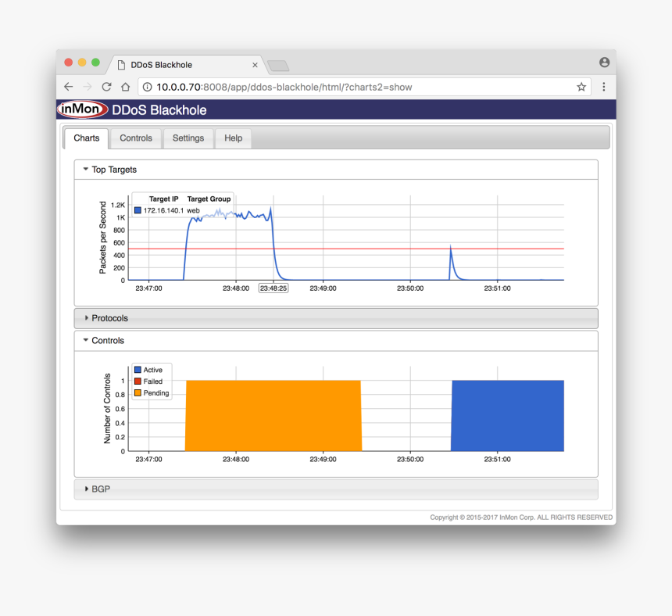Click the browser back arrow
This screenshot has height=616, width=672.
[69, 87]
